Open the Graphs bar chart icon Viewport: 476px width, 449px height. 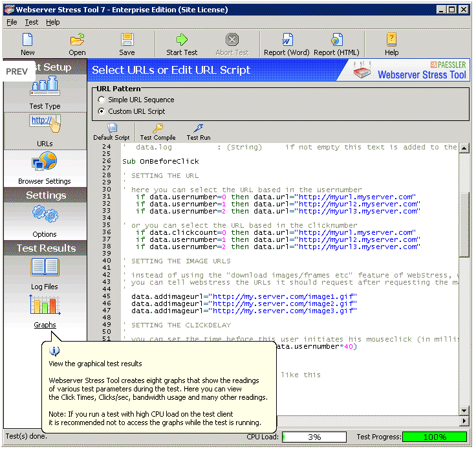click(x=45, y=305)
